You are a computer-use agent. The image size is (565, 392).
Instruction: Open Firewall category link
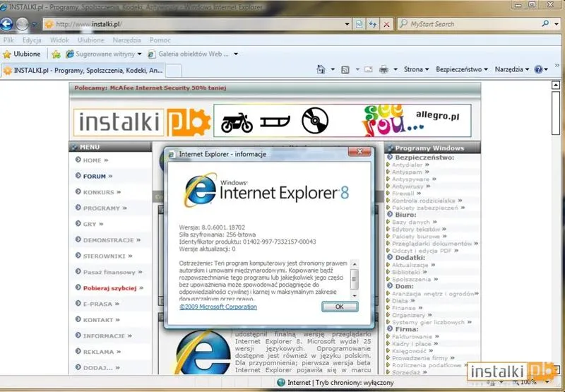click(x=403, y=194)
